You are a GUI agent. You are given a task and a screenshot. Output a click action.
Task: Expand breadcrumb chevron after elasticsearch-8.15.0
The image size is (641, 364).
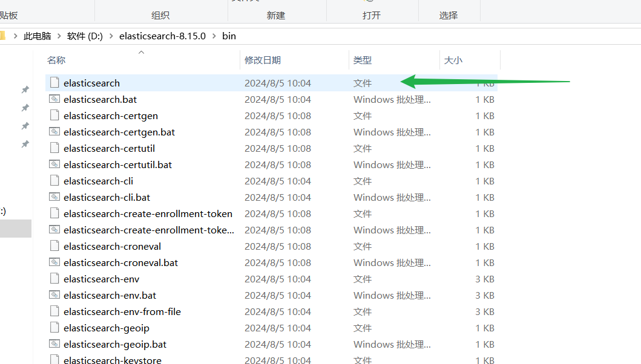coord(214,36)
